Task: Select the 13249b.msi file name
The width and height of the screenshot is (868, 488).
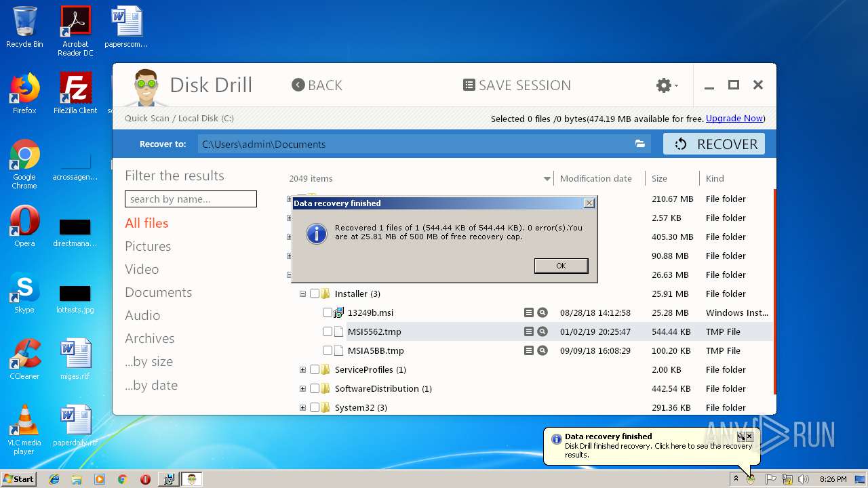Action: (370, 312)
